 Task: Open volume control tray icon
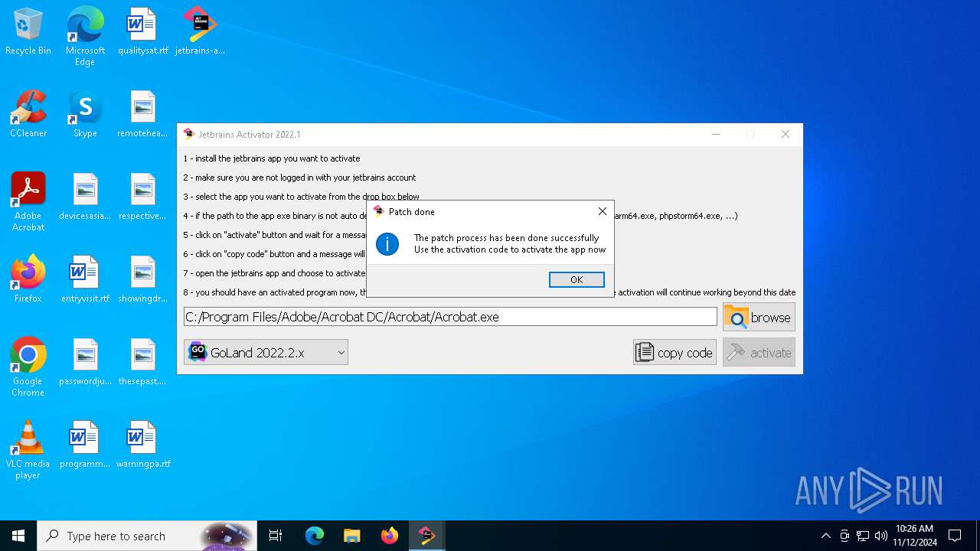pyautogui.click(x=881, y=536)
